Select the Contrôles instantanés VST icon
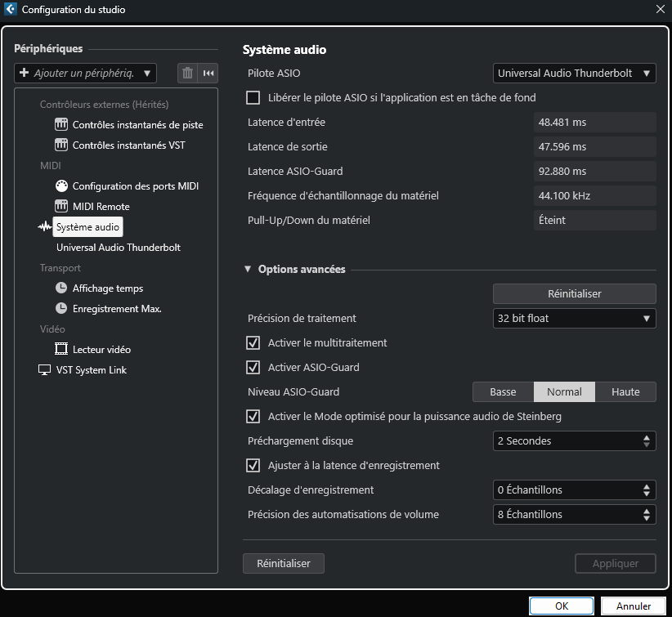The image size is (672, 617). tap(61, 145)
